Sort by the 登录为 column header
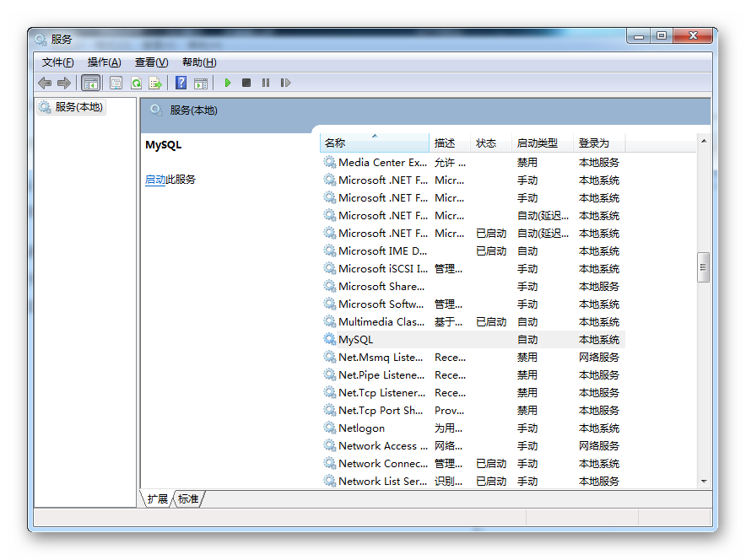 (599, 143)
